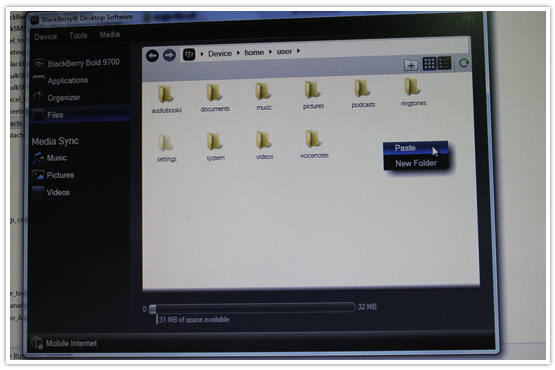
Task: Click the storage usage bar
Action: point(252,308)
